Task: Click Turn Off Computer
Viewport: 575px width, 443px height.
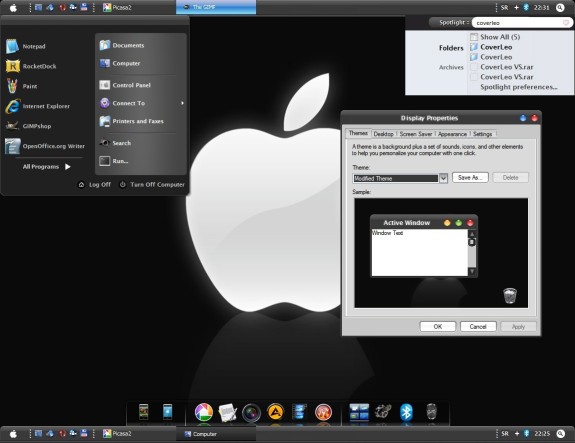Action: pos(152,184)
